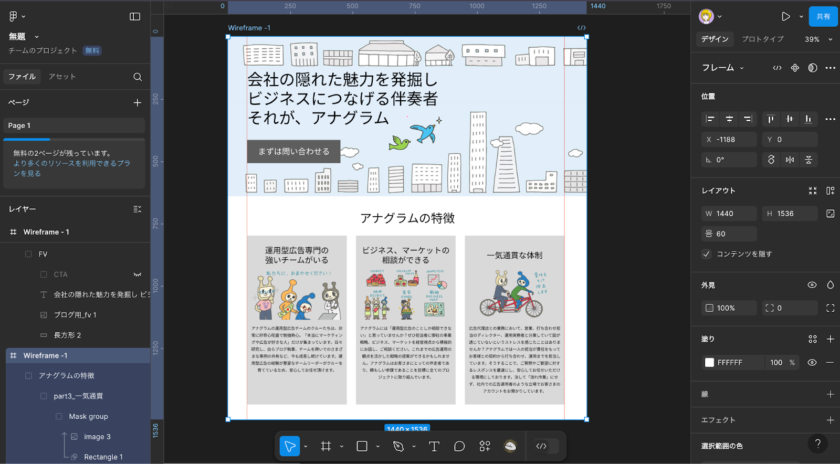This screenshot has height=464, width=840.
Task: Select the Pen tool
Action: pyautogui.click(x=398, y=446)
